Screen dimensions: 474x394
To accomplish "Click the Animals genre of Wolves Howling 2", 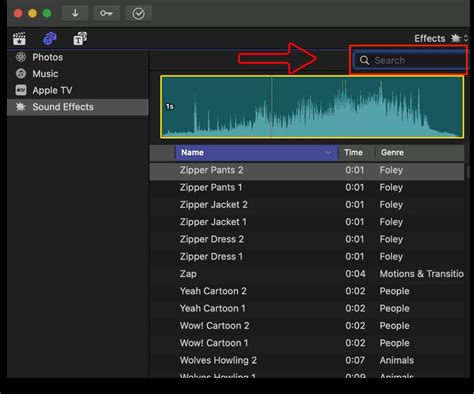I will 397,361.
